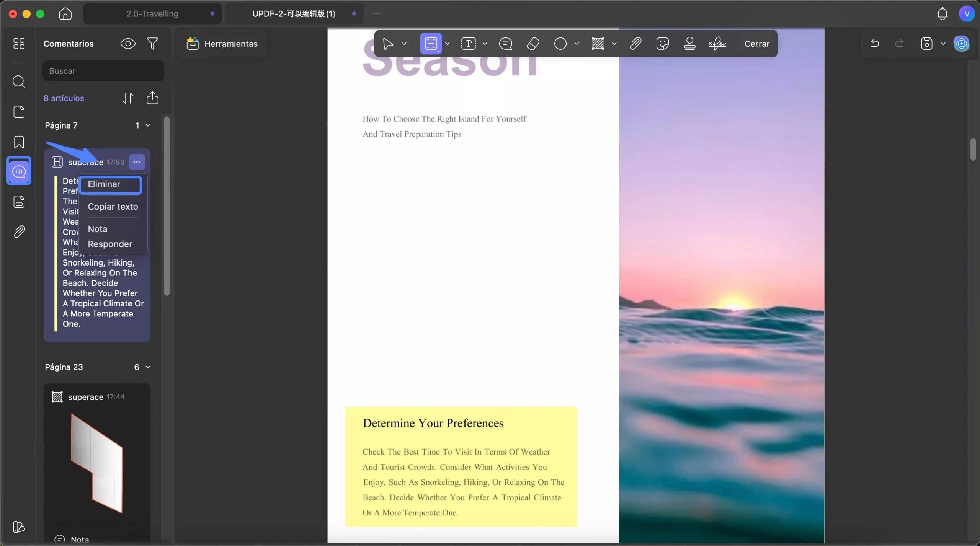Select the comments panel icon
The image size is (980, 546).
19,171
